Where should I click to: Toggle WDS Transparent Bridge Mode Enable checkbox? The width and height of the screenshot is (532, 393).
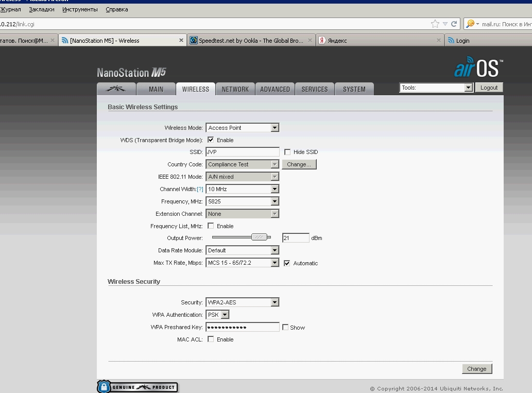coord(211,140)
